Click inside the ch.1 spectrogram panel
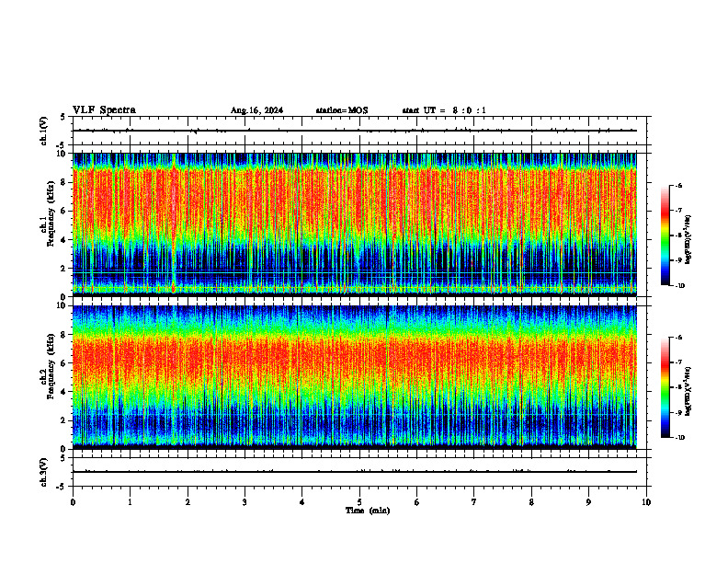This screenshot has width=728, height=563. pos(355,224)
